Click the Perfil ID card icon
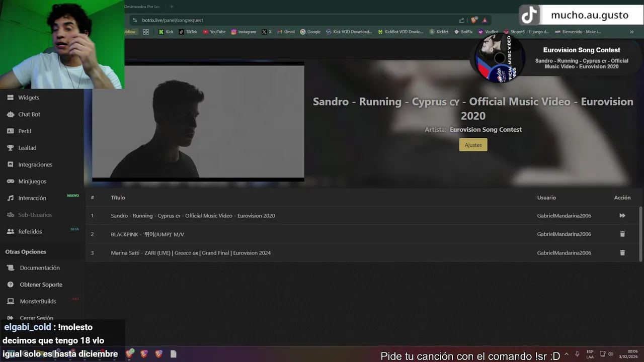The image size is (644, 362). coord(10,131)
